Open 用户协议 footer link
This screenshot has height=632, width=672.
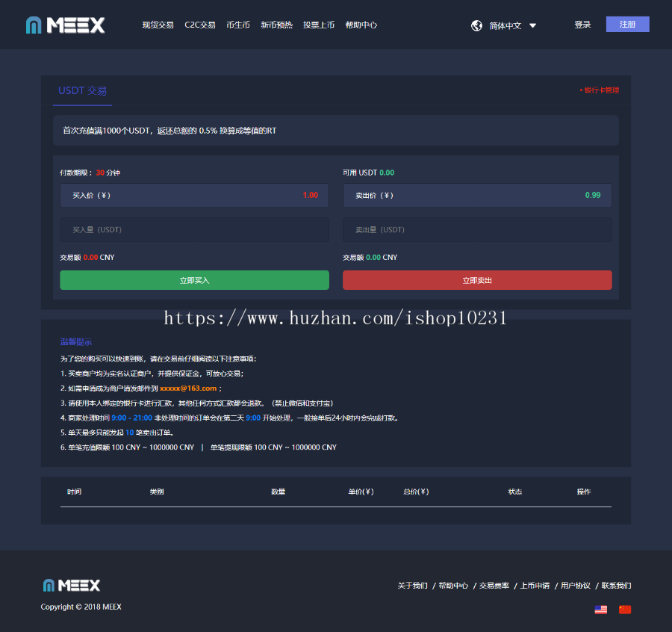(x=575, y=585)
